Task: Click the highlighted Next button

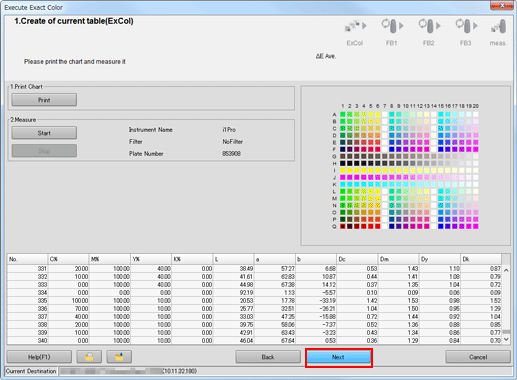Action: coord(338,357)
